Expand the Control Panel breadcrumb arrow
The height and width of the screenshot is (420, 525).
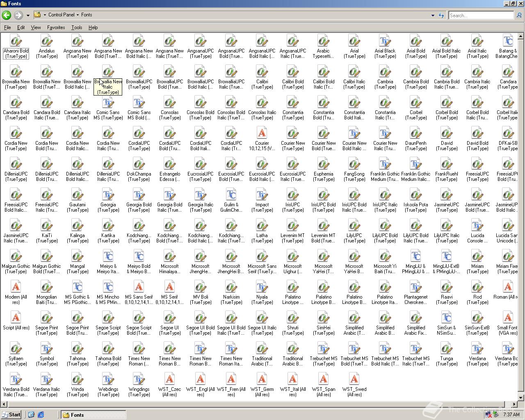point(45,15)
